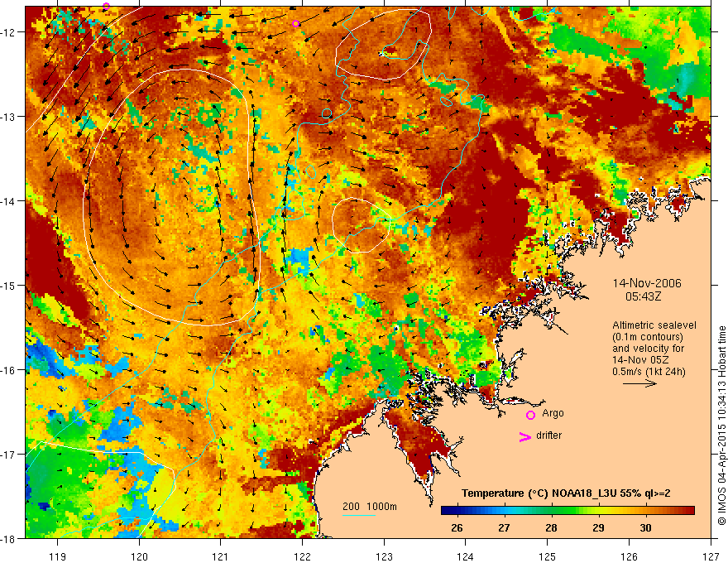This screenshot has height=563, width=728.
Task: Click the longitude axis label 122
Action: (x=302, y=556)
